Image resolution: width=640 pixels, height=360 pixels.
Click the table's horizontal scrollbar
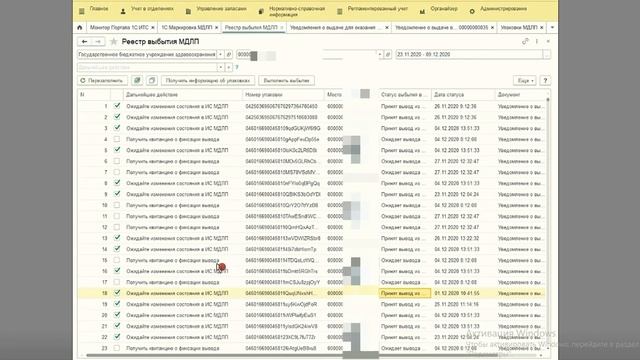click(x=292, y=356)
